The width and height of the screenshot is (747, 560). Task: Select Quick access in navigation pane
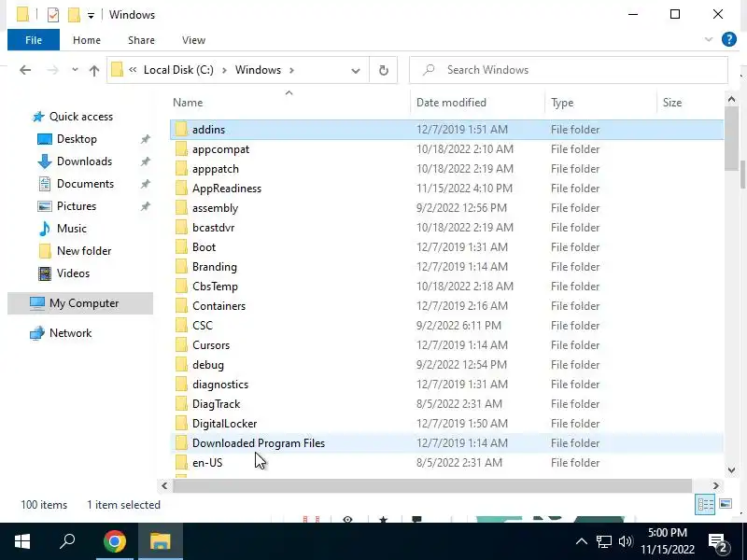pyautogui.click(x=81, y=117)
